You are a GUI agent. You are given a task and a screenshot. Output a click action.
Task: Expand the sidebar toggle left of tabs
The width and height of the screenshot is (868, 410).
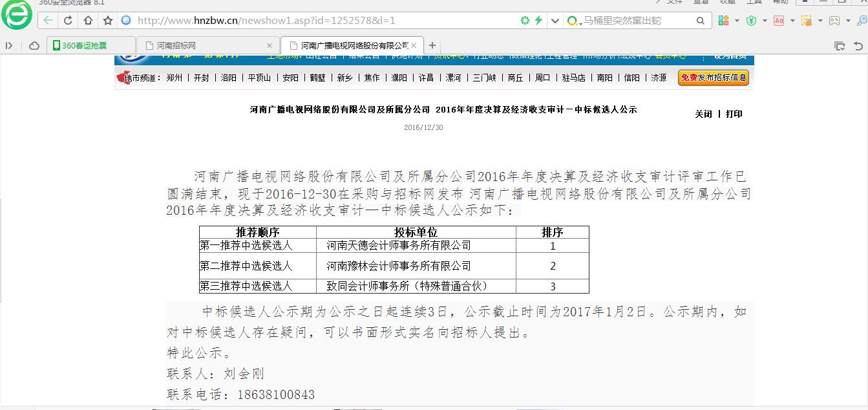click(x=9, y=46)
